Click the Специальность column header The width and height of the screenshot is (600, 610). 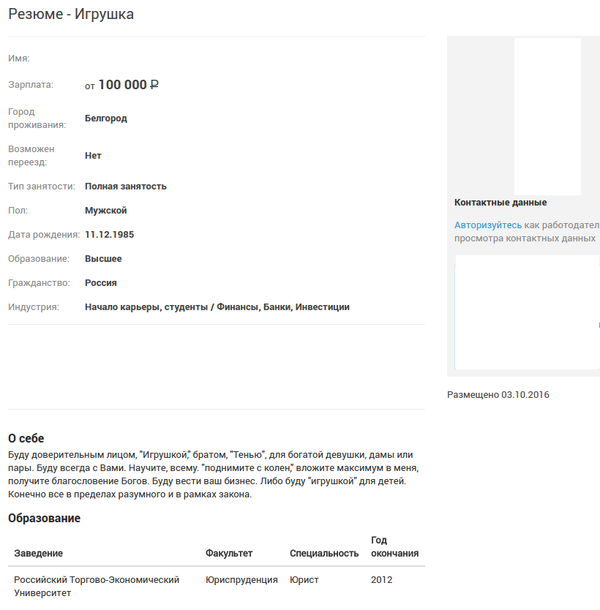pos(324,553)
